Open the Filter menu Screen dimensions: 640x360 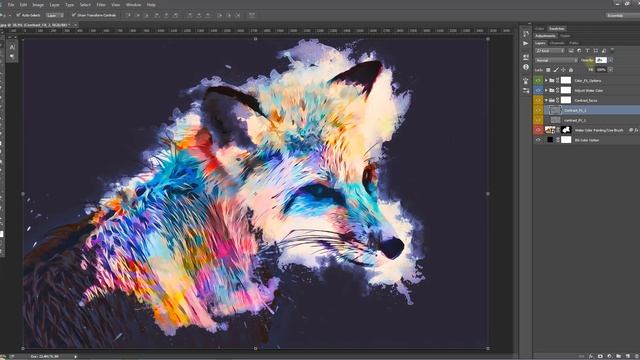(x=101, y=5)
